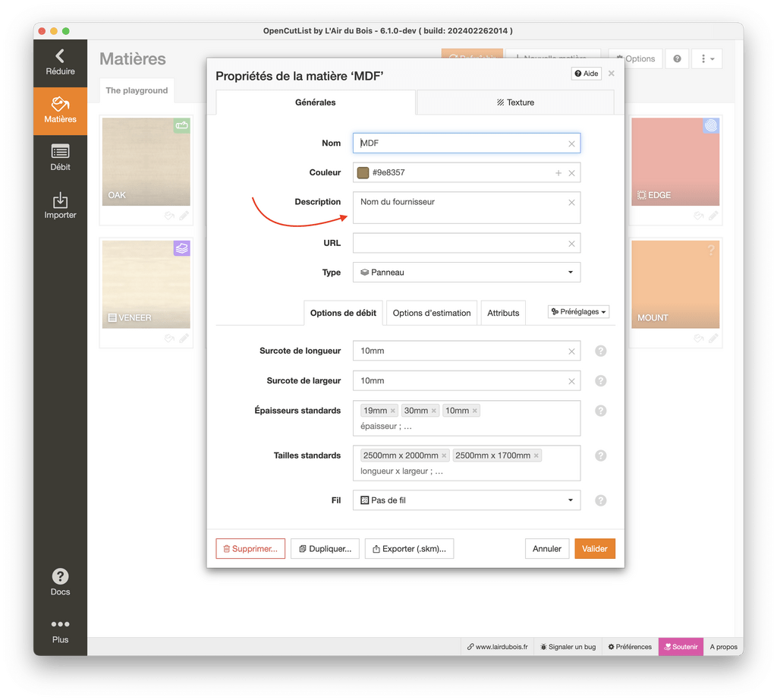Remove the 10mm thickness tag
Screen dimensions: 777x700
(475, 411)
